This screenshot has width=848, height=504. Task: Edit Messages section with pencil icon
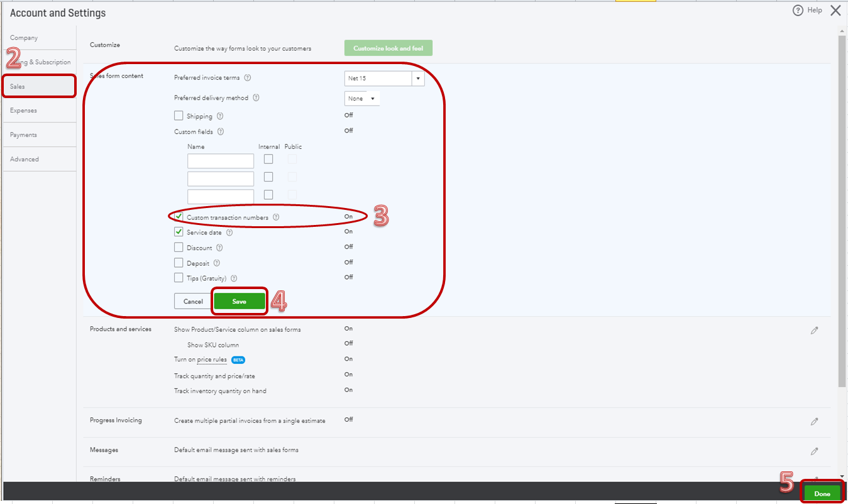pos(814,451)
